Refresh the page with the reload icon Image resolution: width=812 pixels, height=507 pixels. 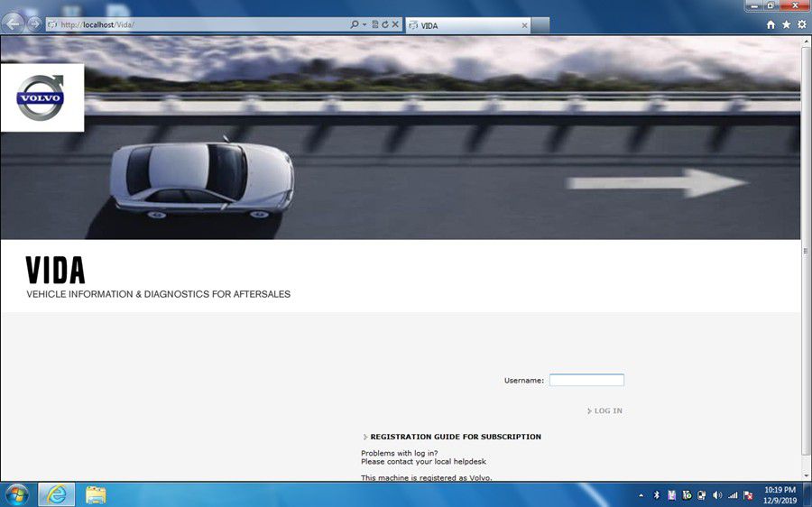[385, 25]
